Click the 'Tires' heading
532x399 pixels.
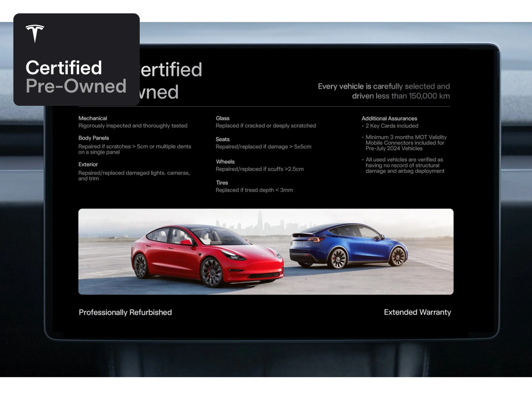tap(222, 183)
